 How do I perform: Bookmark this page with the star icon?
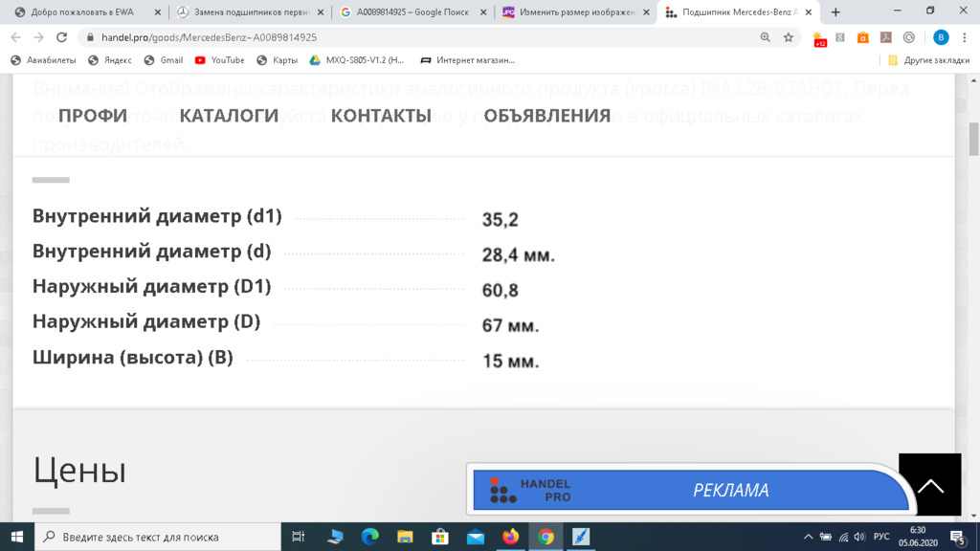coord(789,37)
